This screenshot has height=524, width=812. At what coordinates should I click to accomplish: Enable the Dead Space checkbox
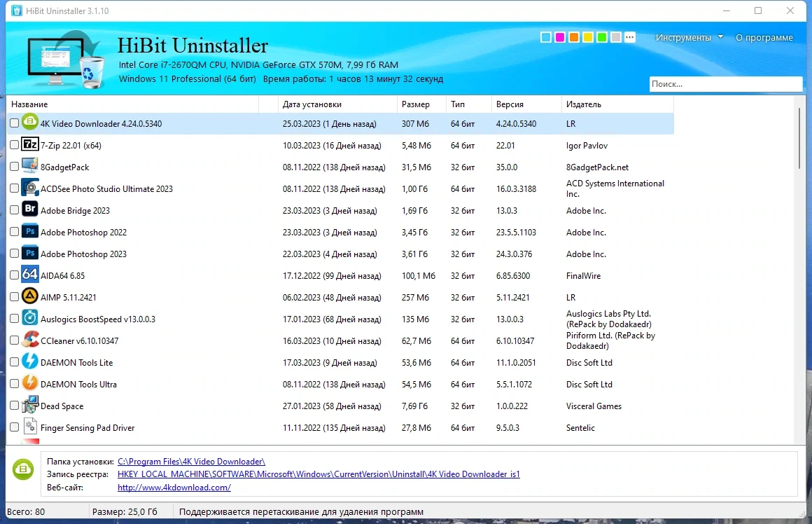pyautogui.click(x=15, y=406)
